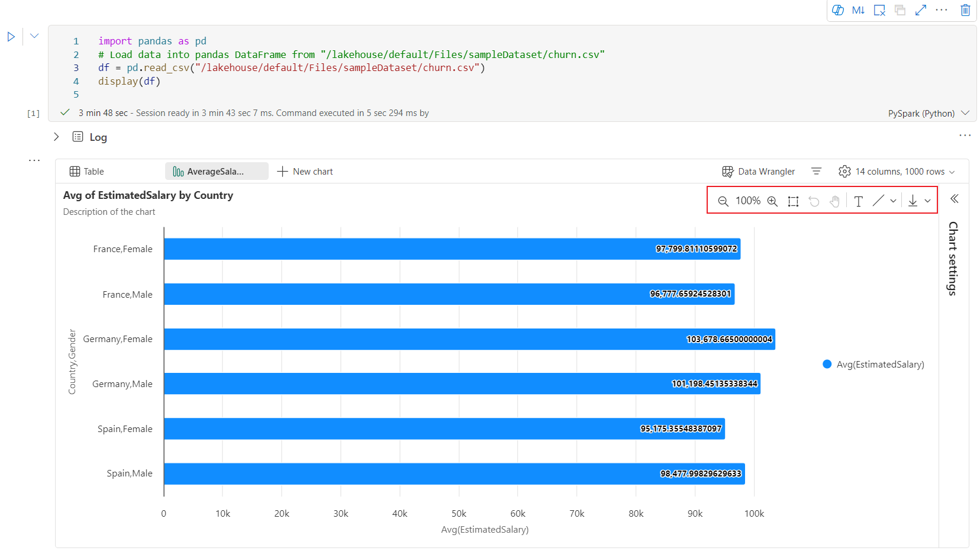
Task: Run the code cell
Action: tap(11, 37)
